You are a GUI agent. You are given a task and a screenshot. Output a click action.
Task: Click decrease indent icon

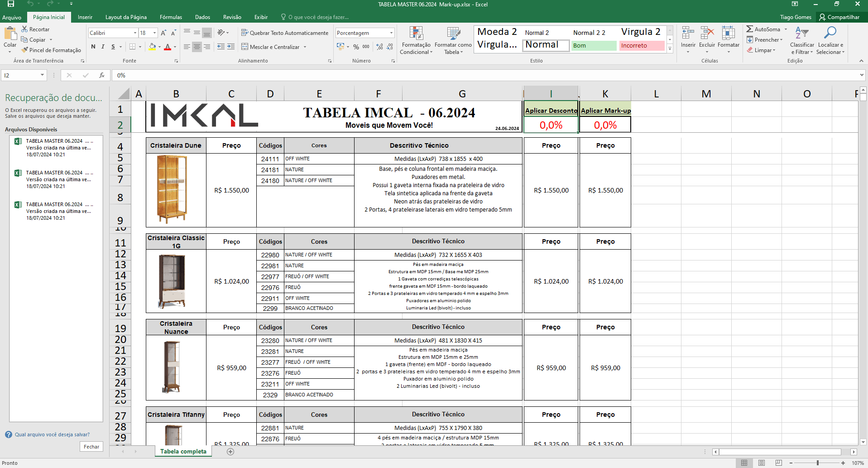(221, 47)
